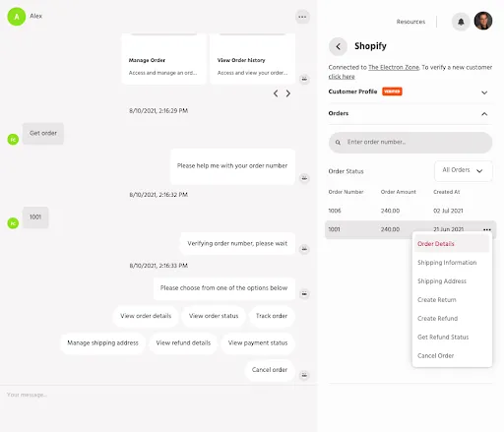Image resolution: width=504 pixels, height=432 pixels.
Task: Follow The Electron Zone store link
Action: click(x=394, y=67)
